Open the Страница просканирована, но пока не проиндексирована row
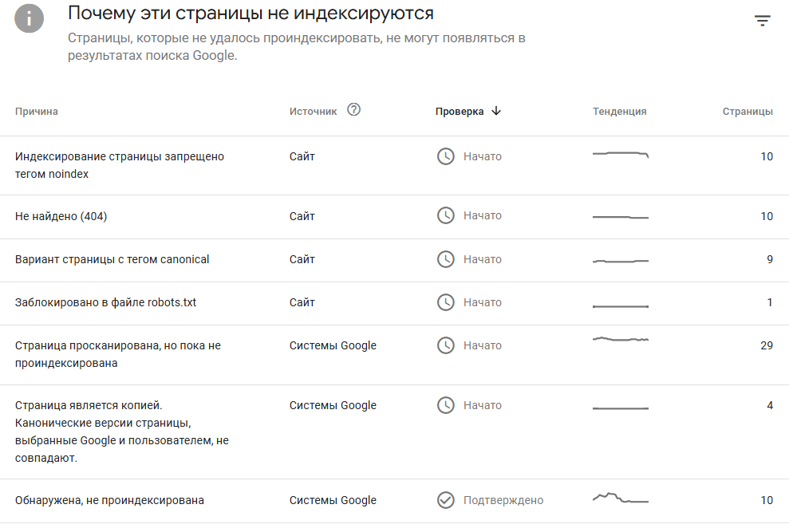 pyautogui.click(x=394, y=355)
